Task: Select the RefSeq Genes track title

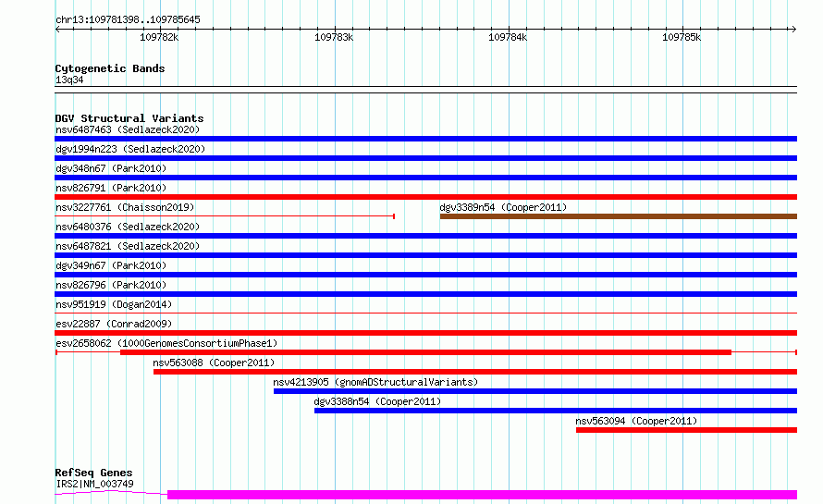Action: [93, 473]
